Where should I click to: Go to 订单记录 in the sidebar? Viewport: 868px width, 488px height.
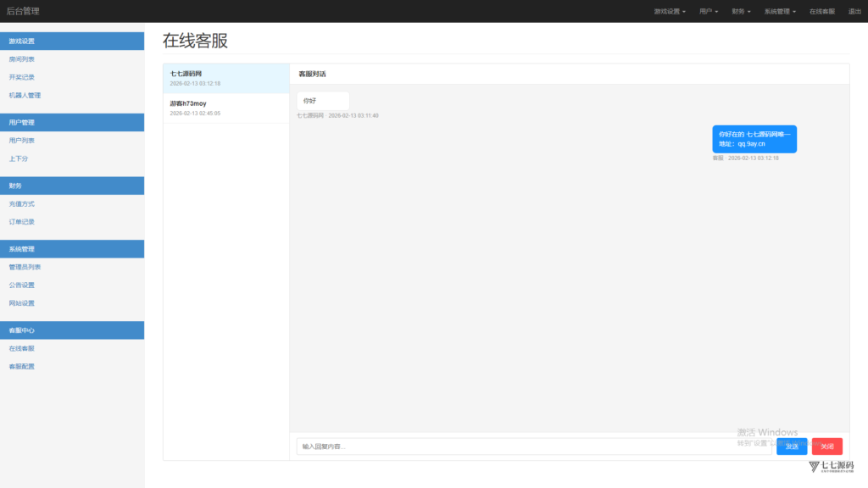pyautogui.click(x=22, y=222)
